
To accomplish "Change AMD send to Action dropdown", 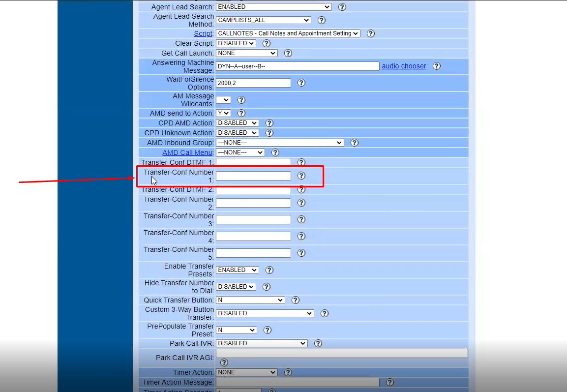I will point(223,113).
